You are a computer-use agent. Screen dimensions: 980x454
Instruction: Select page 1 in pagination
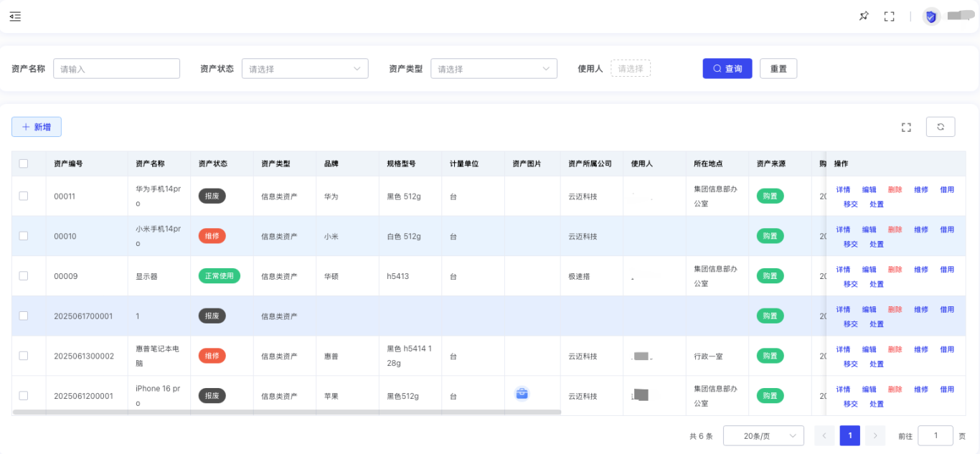[x=850, y=435]
